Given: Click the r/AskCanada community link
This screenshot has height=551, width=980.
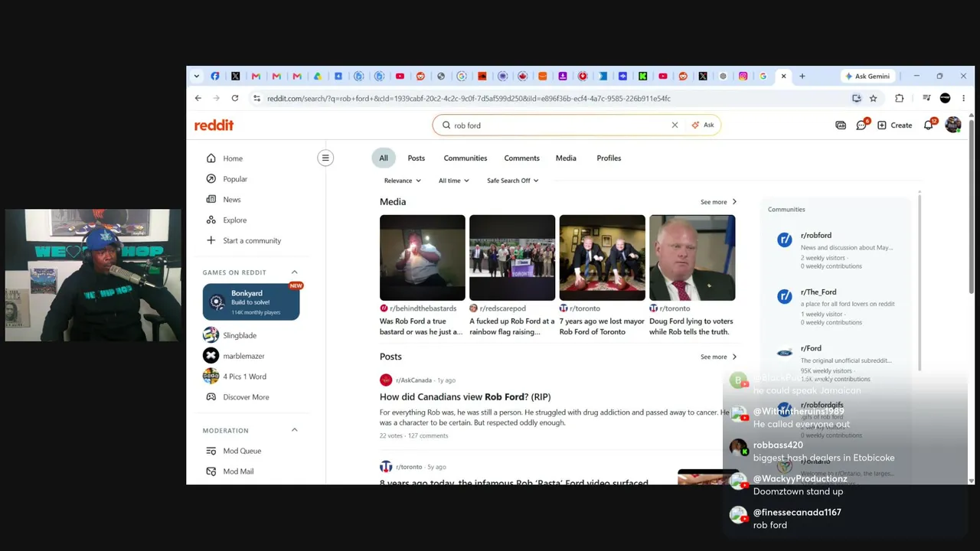Looking at the screenshot, I should click(x=413, y=380).
